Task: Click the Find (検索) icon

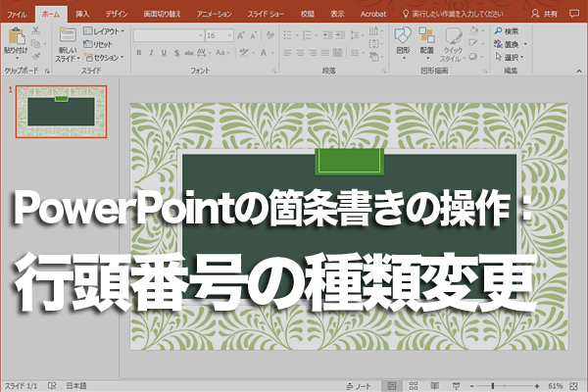Action: point(499,31)
